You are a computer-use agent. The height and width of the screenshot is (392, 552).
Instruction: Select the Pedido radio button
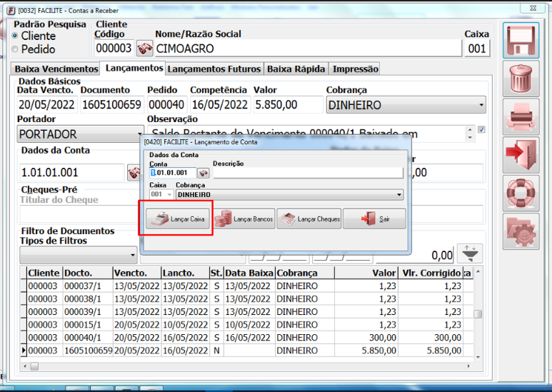(x=16, y=49)
